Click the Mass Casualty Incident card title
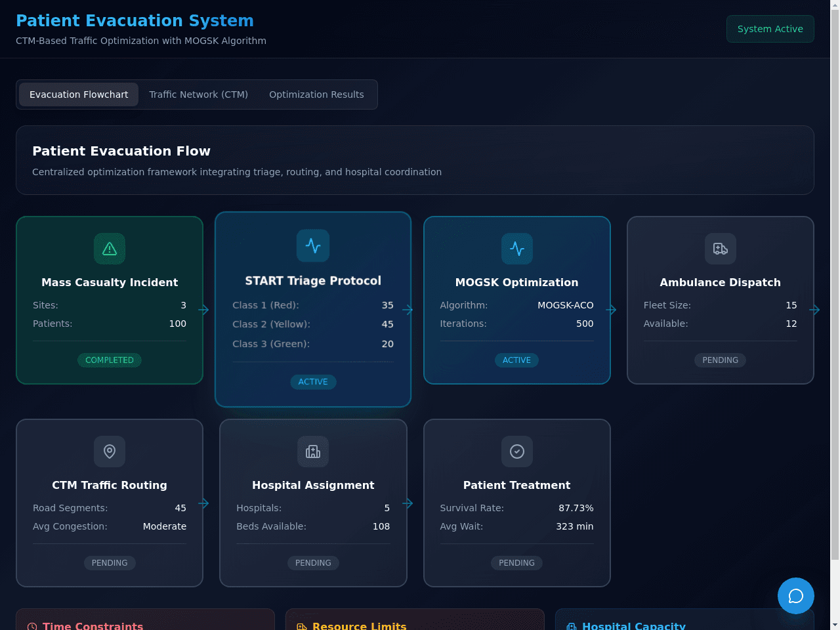840x630 pixels. (x=110, y=282)
